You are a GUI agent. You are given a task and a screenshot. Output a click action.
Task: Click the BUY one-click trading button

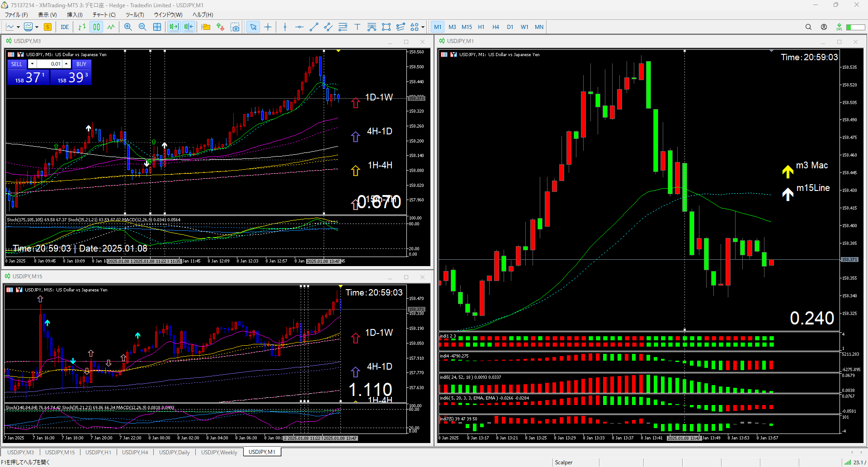coord(81,64)
